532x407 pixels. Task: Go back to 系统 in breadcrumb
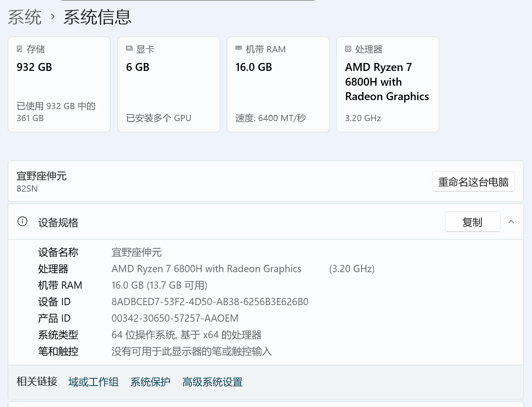point(25,17)
